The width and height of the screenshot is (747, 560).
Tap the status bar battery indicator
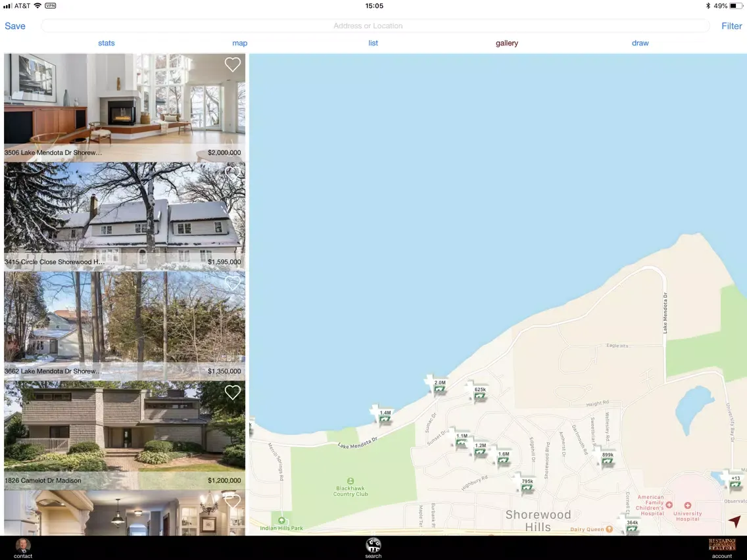tap(736, 6)
